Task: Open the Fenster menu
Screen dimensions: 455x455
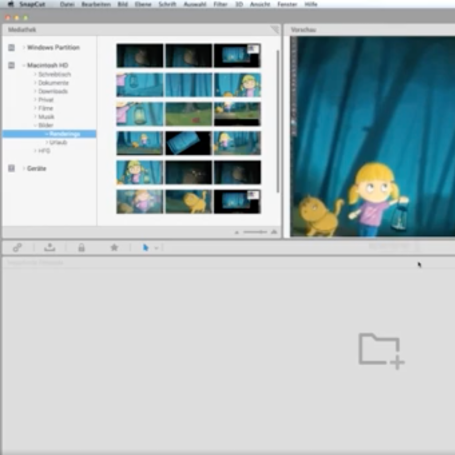Action: (x=287, y=4)
